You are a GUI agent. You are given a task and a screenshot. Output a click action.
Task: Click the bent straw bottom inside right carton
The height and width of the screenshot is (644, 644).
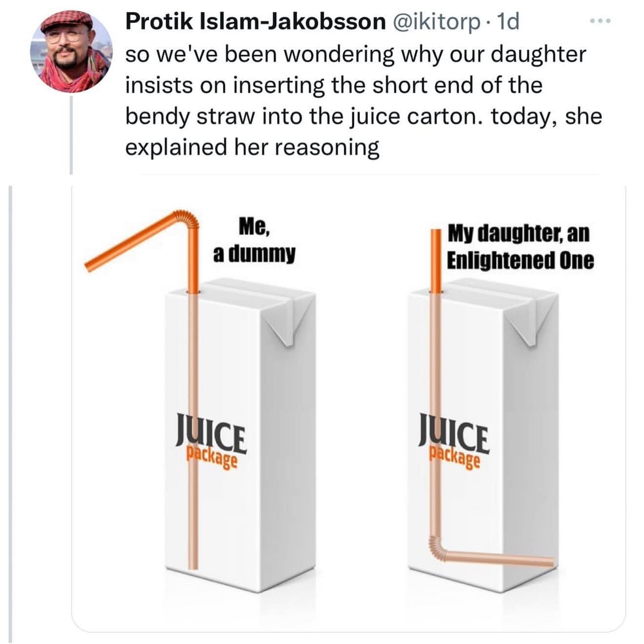tap(493, 558)
